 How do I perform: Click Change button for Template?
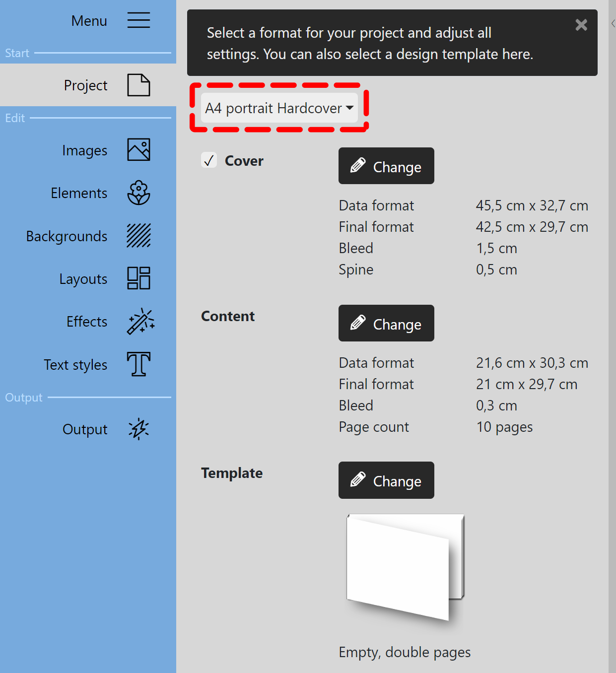pyautogui.click(x=386, y=480)
